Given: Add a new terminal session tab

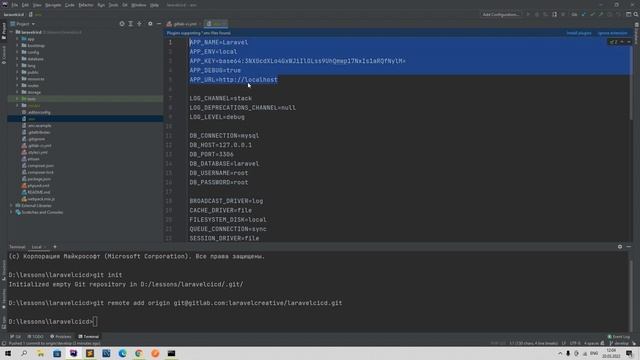Looking at the screenshot, I should 55,247.
